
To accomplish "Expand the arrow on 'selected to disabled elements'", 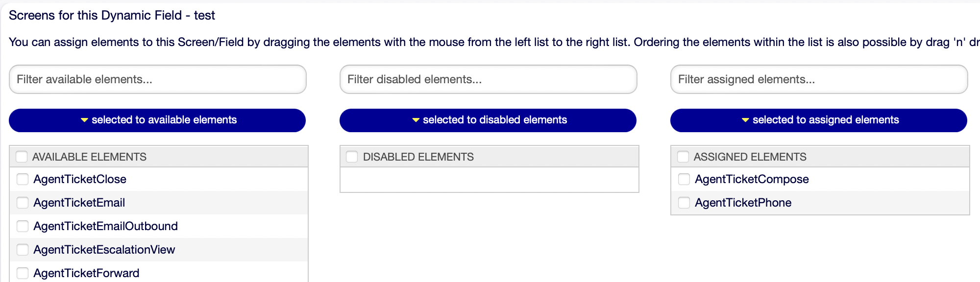I will (415, 119).
